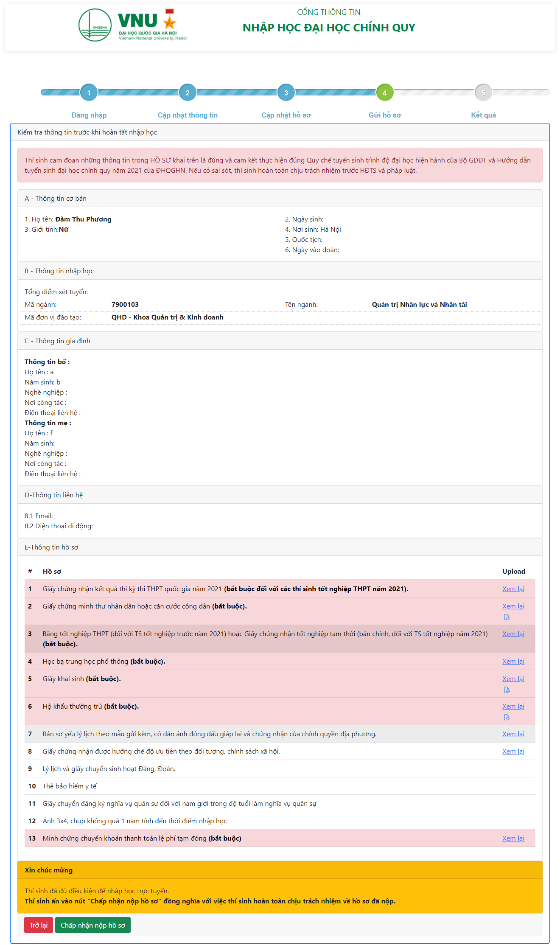Go to step 2 Cập nhật thông tin
Image resolution: width=560 pixels, height=945 pixels.
[x=188, y=93]
